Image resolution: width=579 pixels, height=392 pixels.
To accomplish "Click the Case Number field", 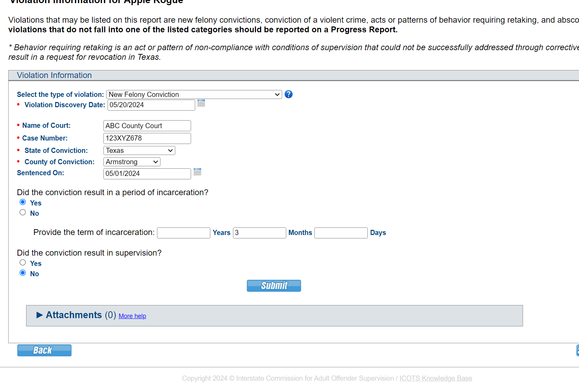I will pos(147,138).
